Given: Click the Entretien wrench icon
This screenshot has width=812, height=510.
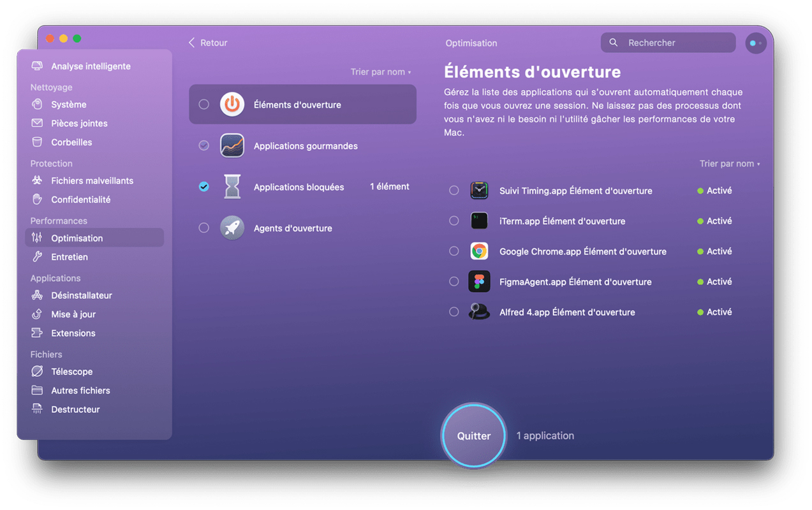Looking at the screenshot, I should coord(37,257).
